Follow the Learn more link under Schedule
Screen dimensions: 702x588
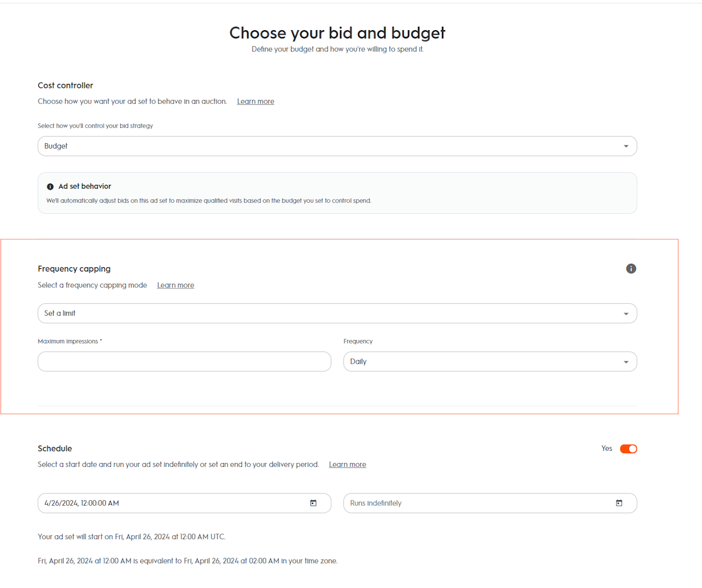tap(347, 465)
